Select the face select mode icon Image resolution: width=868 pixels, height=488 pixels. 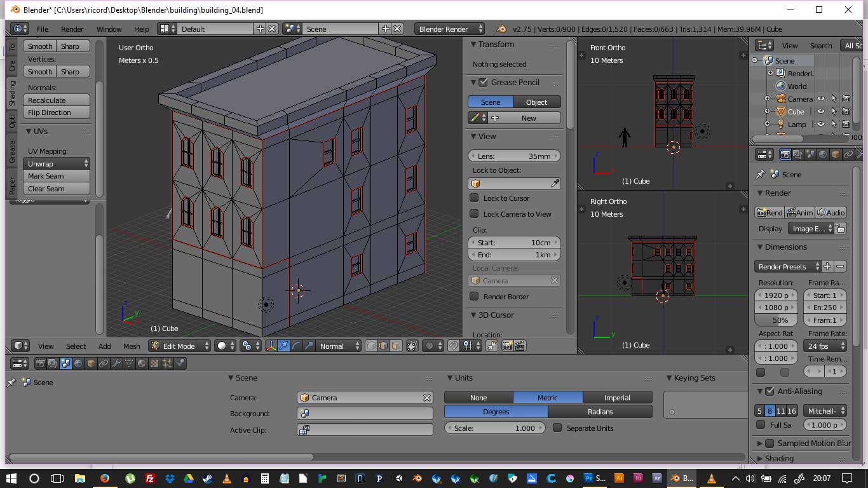(396, 346)
